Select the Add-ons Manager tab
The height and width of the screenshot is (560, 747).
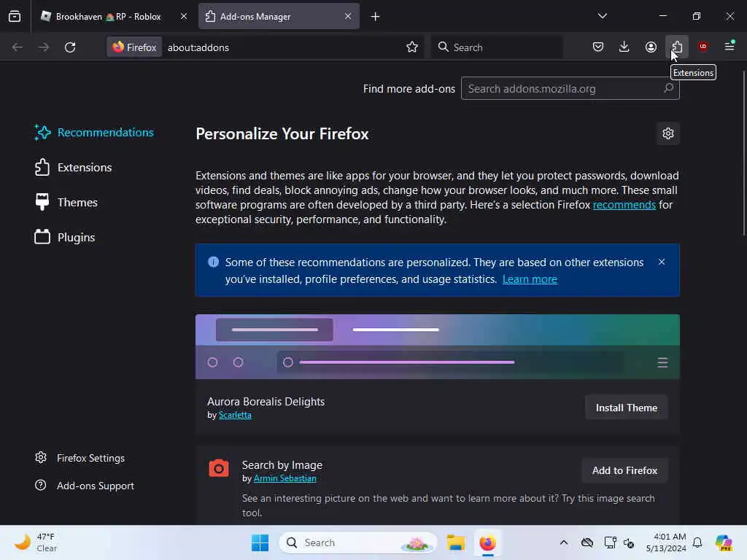[279, 16]
